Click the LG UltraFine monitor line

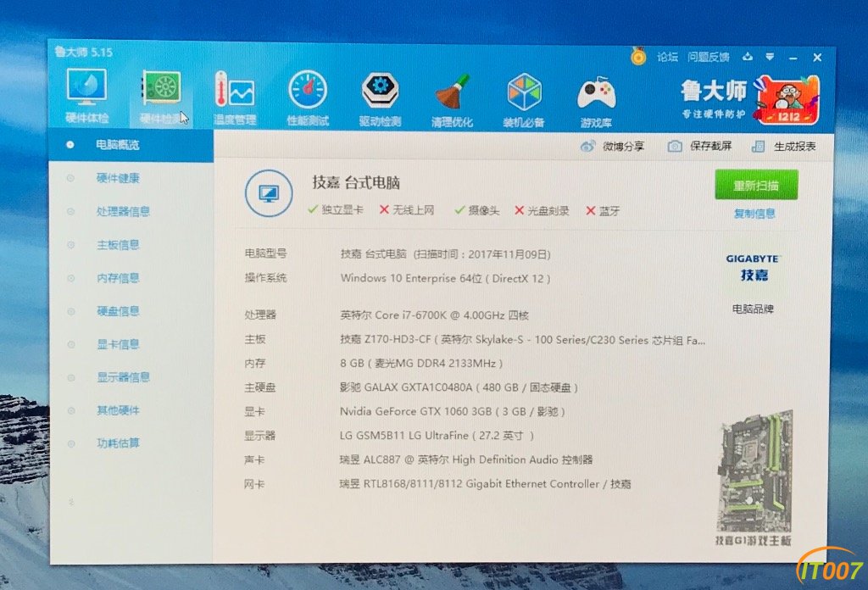pos(437,436)
